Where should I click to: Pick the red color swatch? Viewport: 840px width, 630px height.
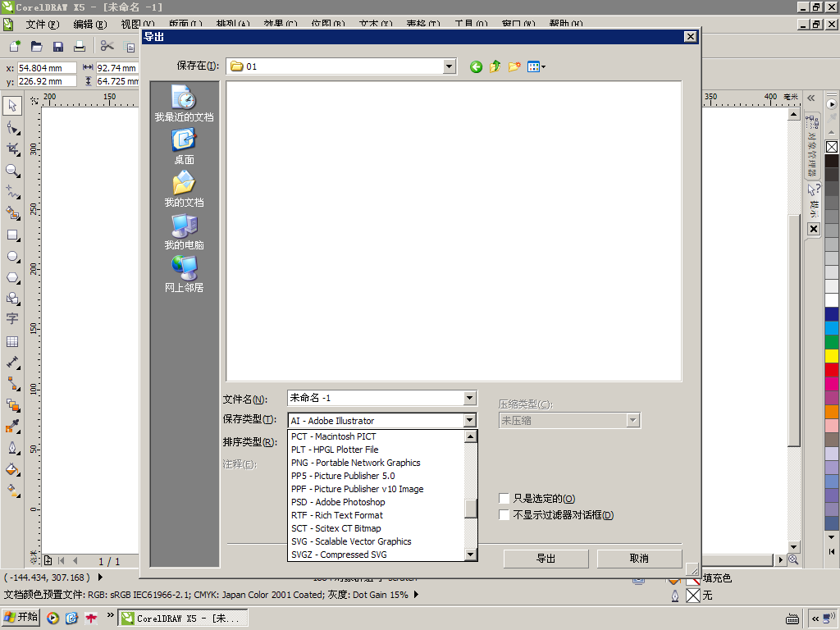click(832, 370)
